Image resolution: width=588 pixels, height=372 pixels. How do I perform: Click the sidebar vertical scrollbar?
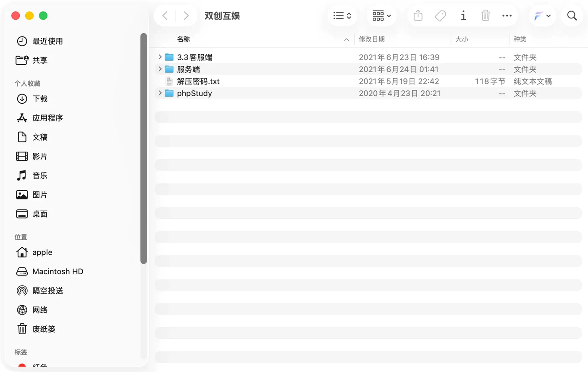pyautogui.click(x=144, y=148)
